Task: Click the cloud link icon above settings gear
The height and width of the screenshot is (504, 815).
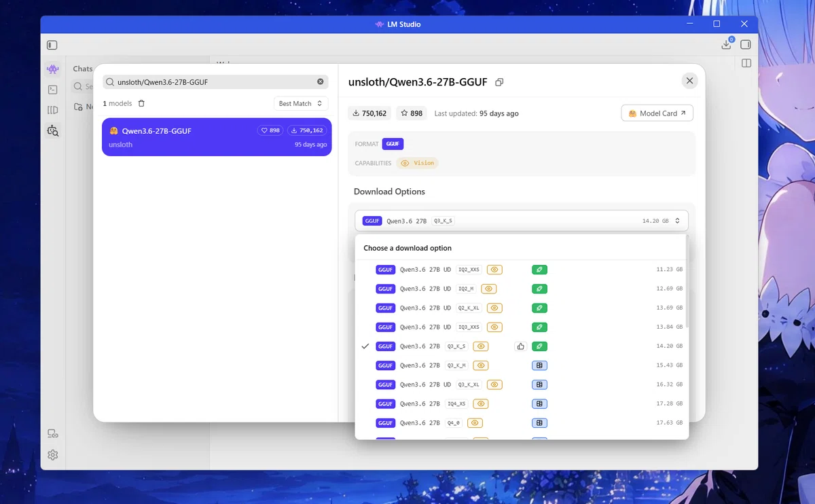Action: (x=52, y=433)
